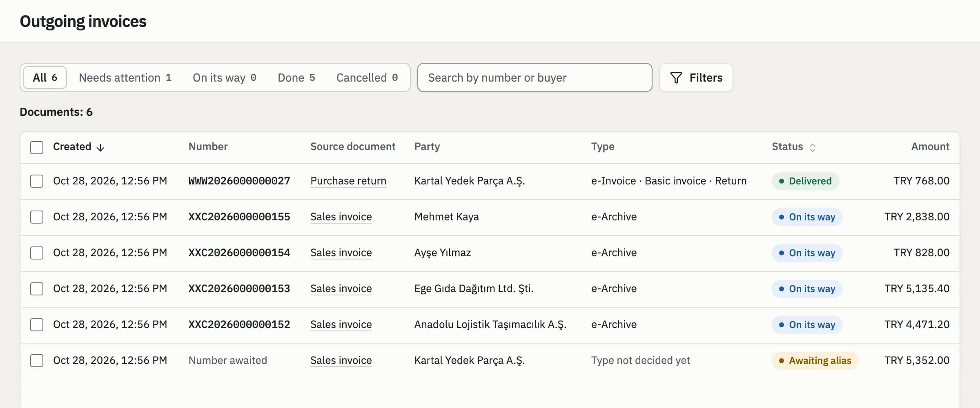This screenshot has height=408, width=980.
Task: Click type e-Invoice · Basic invoice · Return
Action: 669,181
